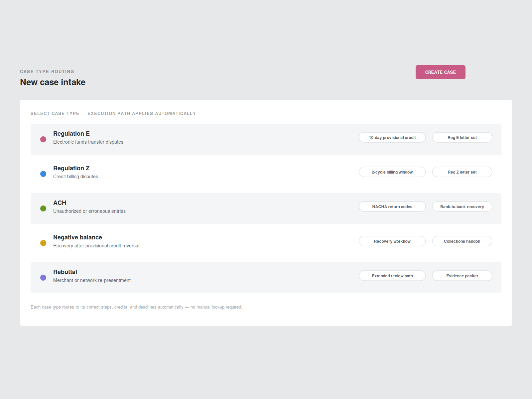
Task: Click the purple Rebuttal dot
Action: [x=43, y=278]
